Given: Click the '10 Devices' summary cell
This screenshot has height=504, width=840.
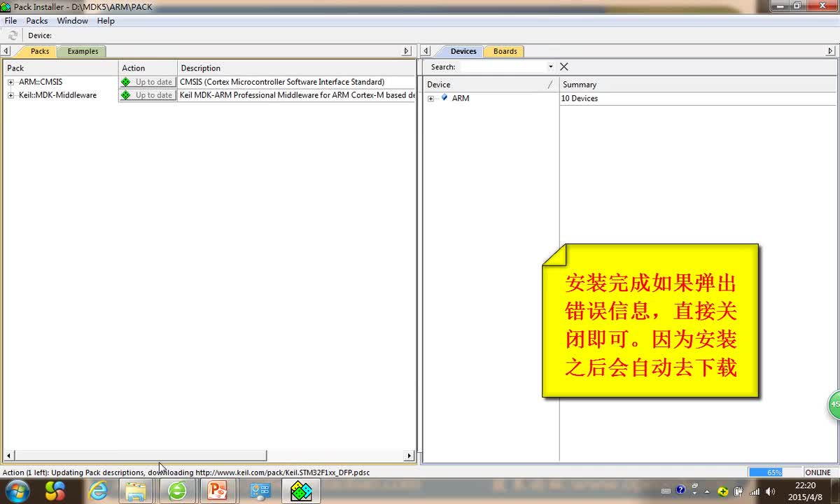Looking at the screenshot, I should click(x=580, y=99).
